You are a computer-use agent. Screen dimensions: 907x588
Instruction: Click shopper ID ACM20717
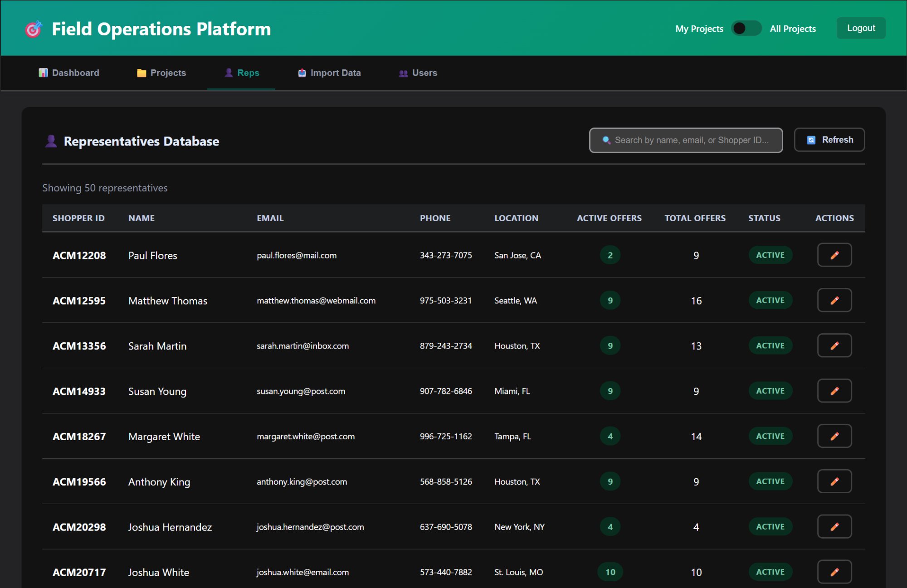79,573
